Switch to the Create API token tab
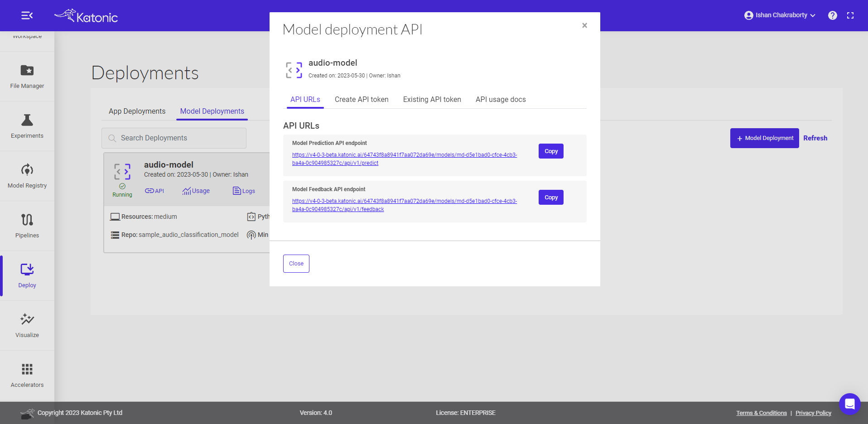 [x=362, y=100]
